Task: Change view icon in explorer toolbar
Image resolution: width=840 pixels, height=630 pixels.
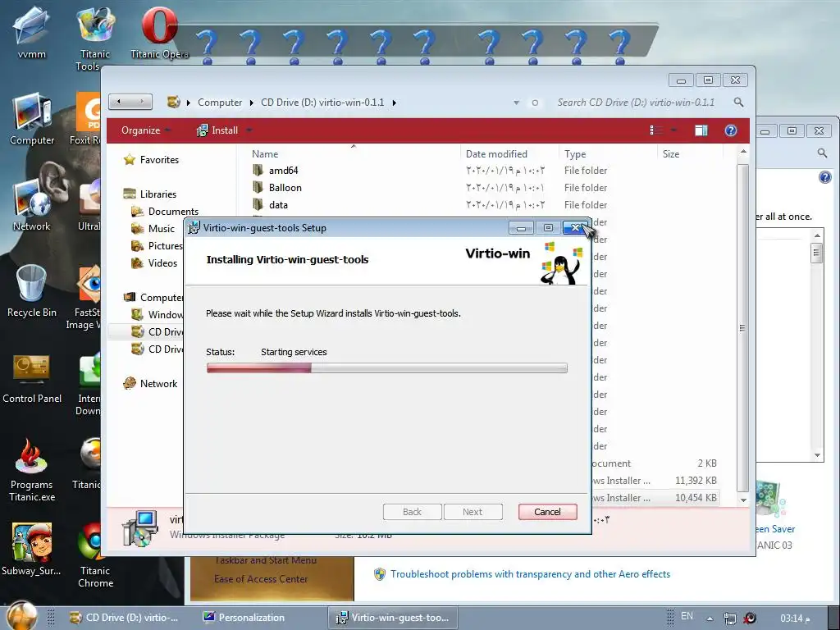Action: click(x=655, y=130)
